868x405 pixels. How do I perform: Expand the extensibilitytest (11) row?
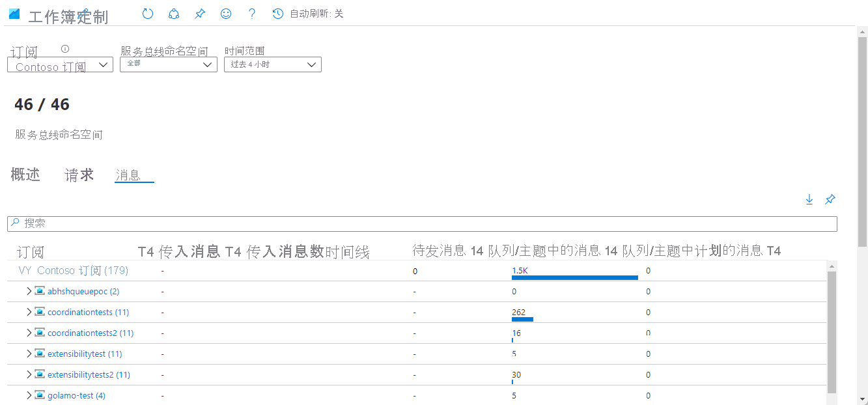coord(29,354)
